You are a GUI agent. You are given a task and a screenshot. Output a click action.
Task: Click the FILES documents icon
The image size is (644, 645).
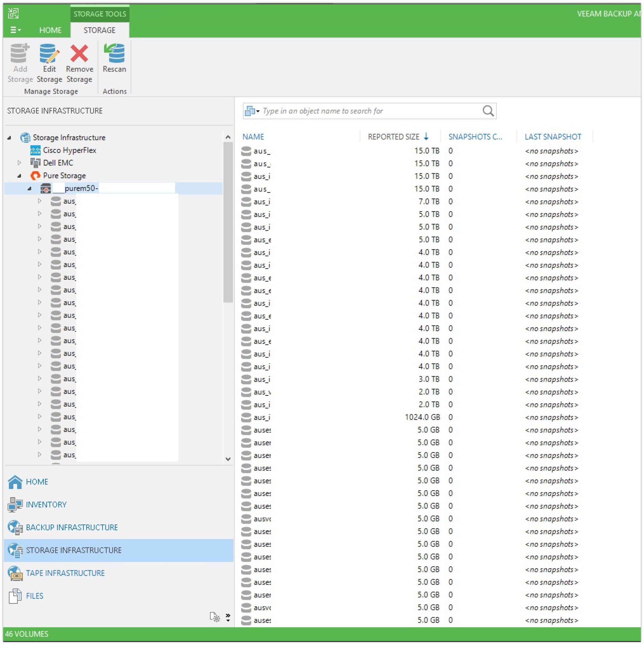15,596
